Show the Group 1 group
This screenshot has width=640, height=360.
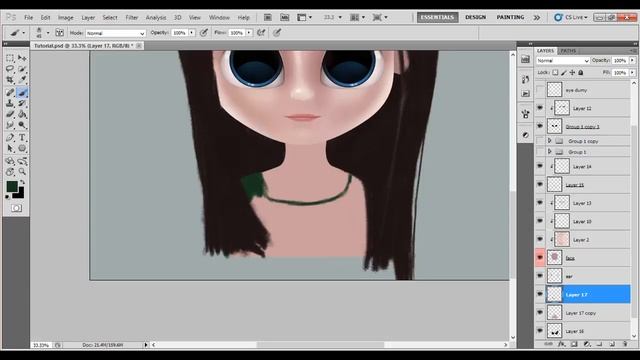pyautogui.click(x=540, y=152)
